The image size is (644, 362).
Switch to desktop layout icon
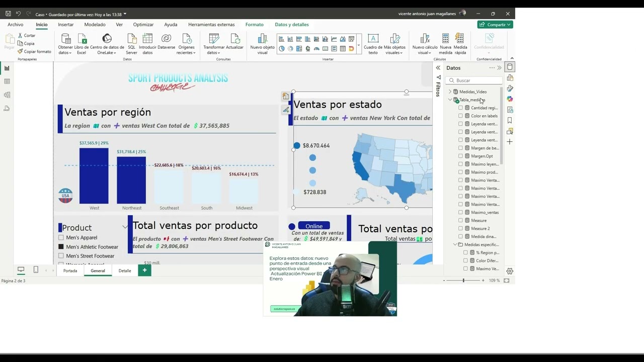(x=21, y=270)
